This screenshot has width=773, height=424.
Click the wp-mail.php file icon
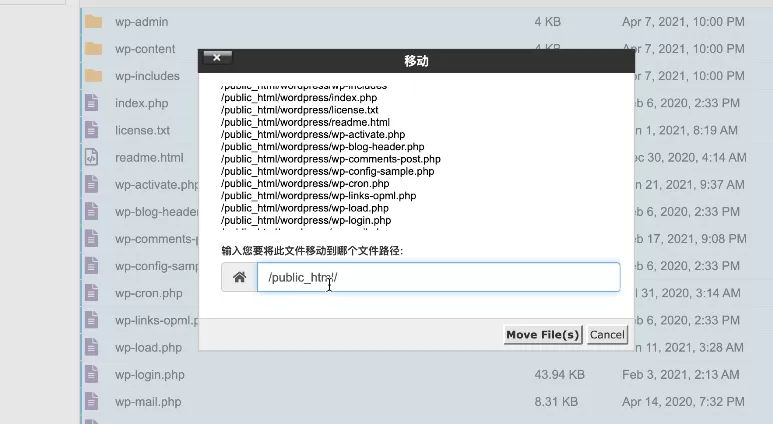tap(92, 401)
